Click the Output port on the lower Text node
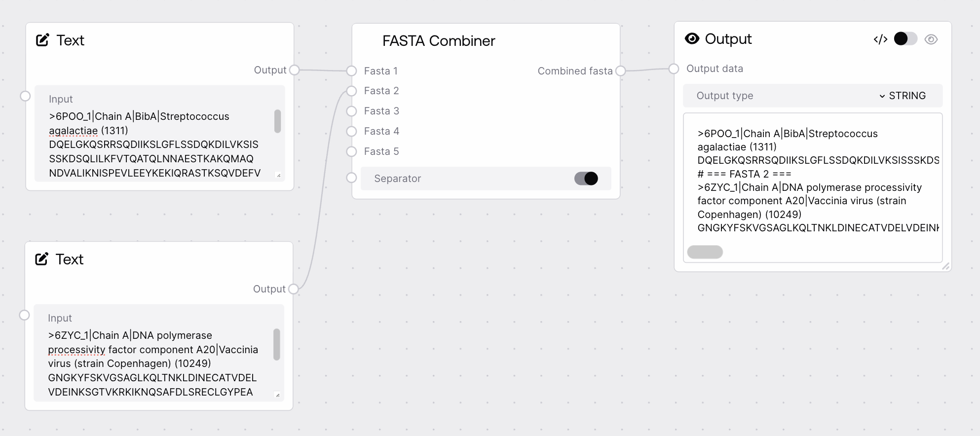Viewport: 980px width, 436px height. pos(294,289)
